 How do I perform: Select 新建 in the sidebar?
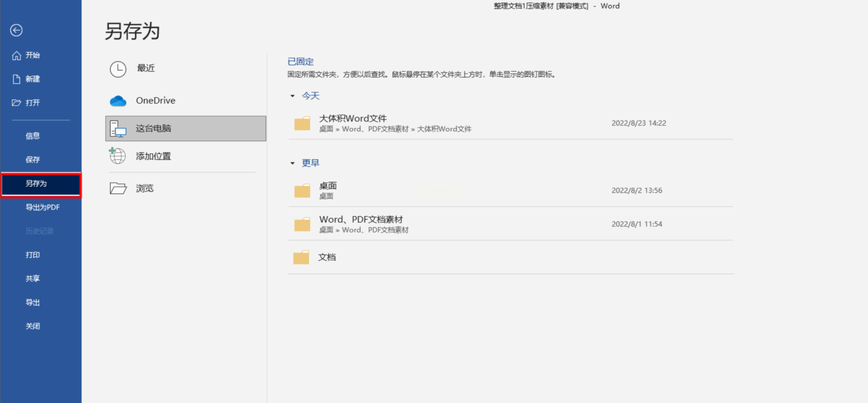click(x=32, y=79)
